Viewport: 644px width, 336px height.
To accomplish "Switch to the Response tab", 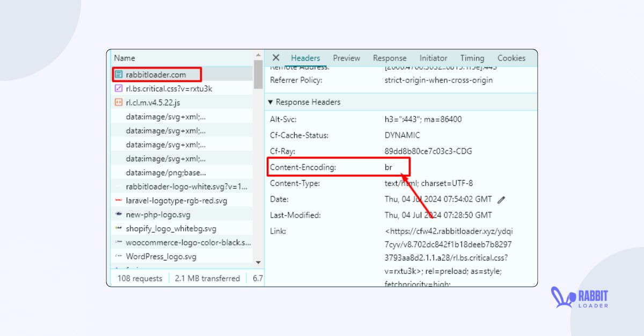I will pos(390,58).
